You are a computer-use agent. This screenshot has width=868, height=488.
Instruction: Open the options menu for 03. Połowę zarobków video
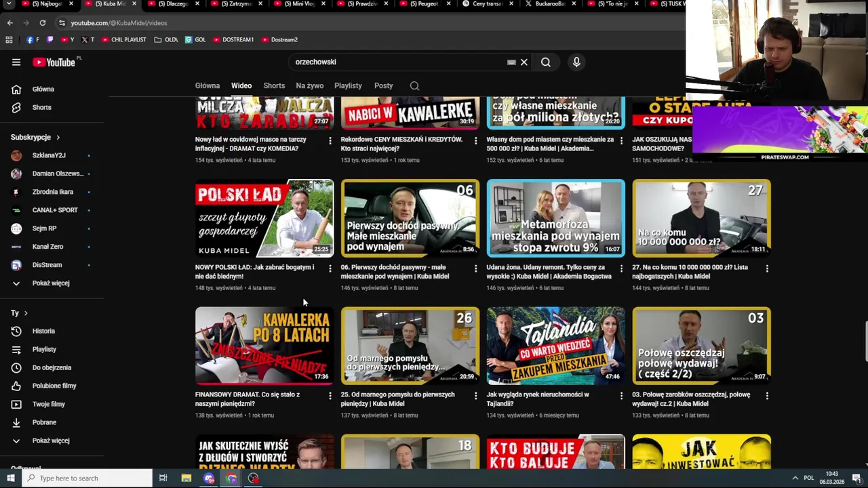point(767,396)
